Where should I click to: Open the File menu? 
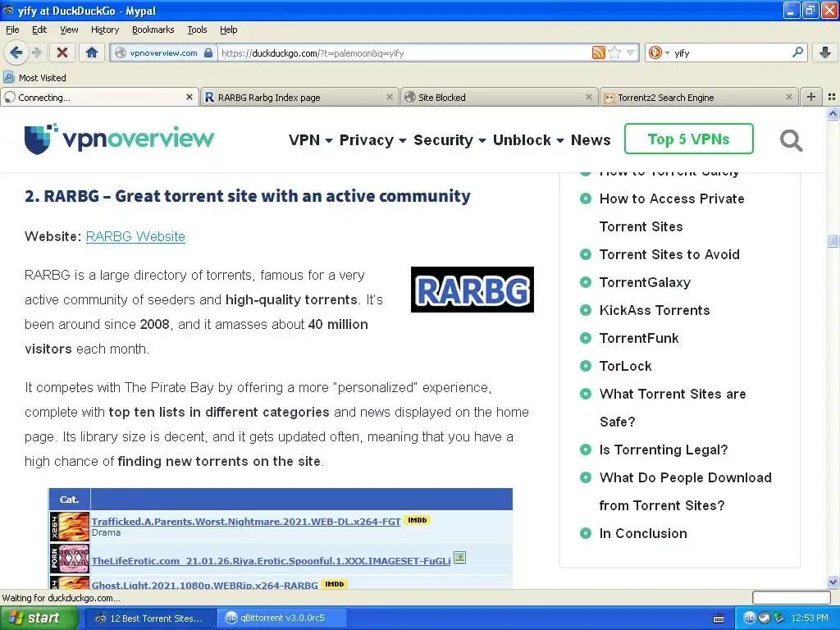12,30
